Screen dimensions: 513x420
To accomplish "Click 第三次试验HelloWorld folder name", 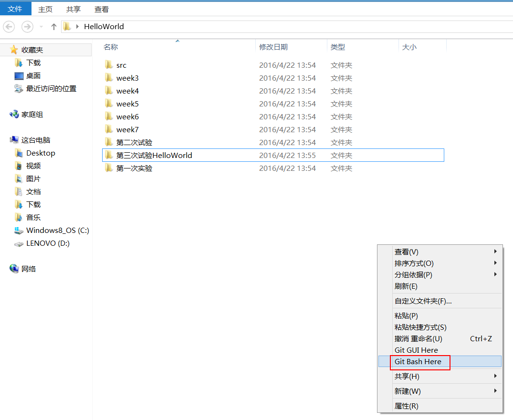I will click(x=154, y=155).
